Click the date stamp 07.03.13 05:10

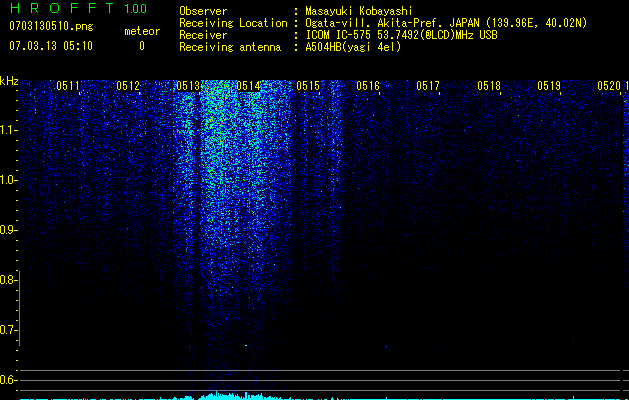pos(51,46)
